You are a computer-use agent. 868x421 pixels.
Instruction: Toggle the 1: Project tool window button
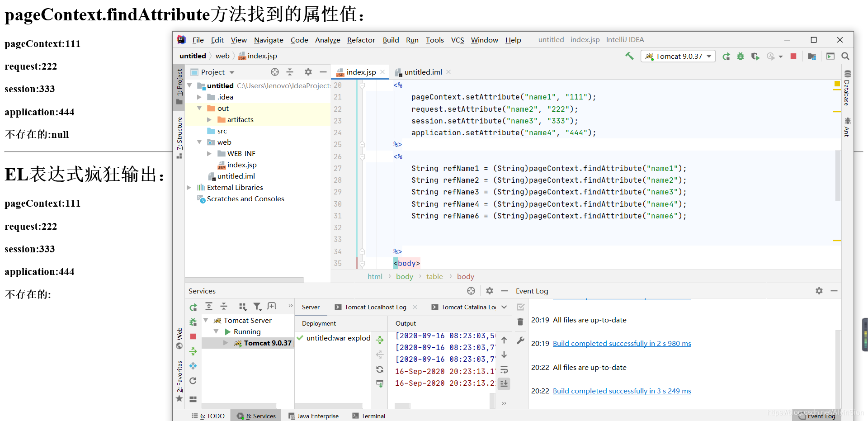point(179,87)
